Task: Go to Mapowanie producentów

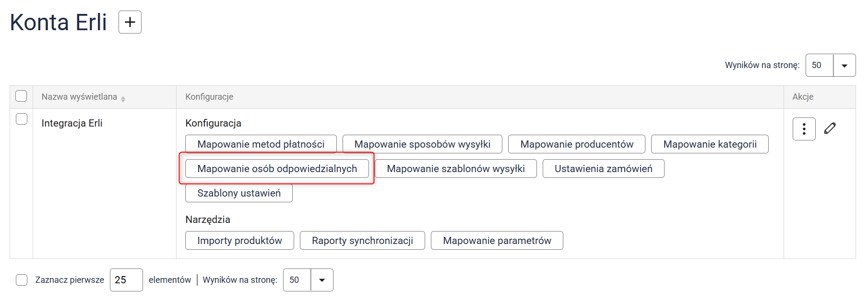Action: (576, 144)
